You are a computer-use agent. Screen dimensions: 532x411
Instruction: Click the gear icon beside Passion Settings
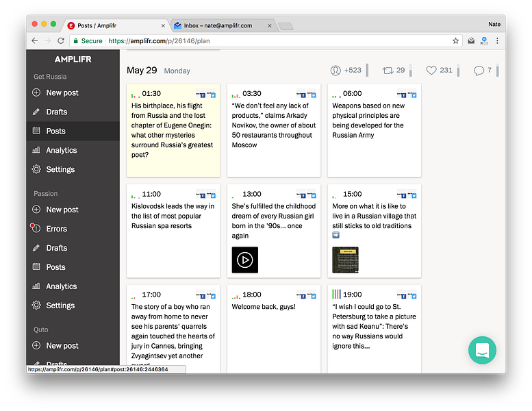36,305
